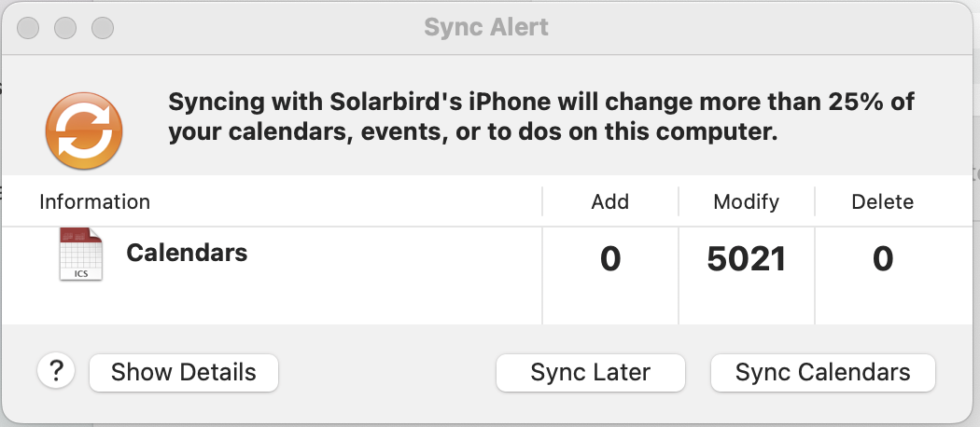Minimize the Sync Alert window
Image resolution: width=980 pixels, height=427 pixels.
click(64, 28)
